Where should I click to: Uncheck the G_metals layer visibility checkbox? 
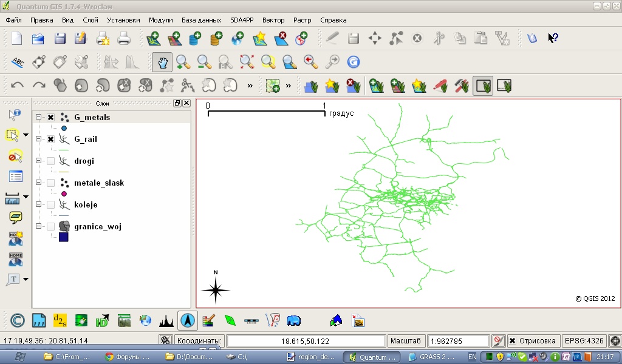[51, 118]
